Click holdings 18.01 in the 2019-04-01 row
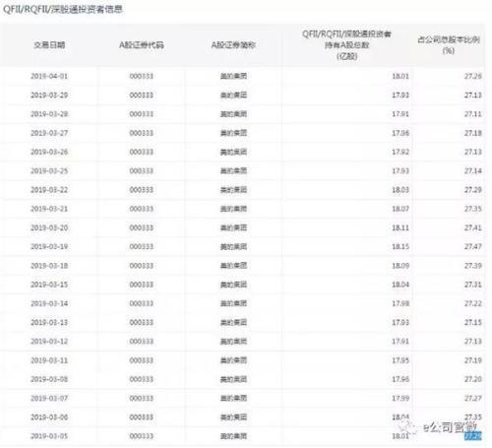The height and width of the screenshot is (448, 492). (x=400, y=76)
